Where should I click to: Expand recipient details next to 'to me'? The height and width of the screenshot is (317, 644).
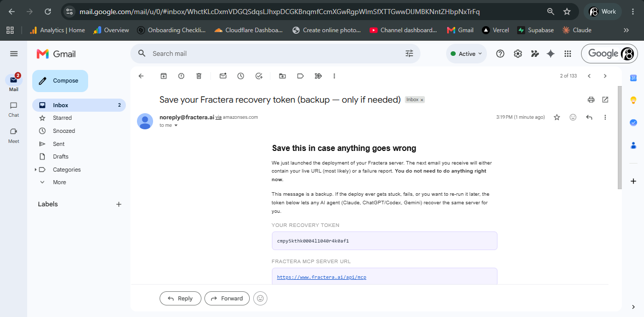pyautogui.click(x=176, y=125)
